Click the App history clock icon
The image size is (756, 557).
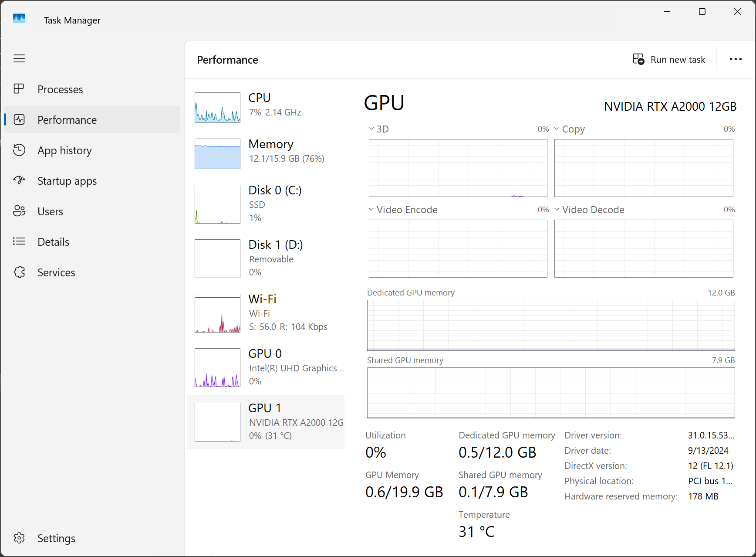[19, 150]
